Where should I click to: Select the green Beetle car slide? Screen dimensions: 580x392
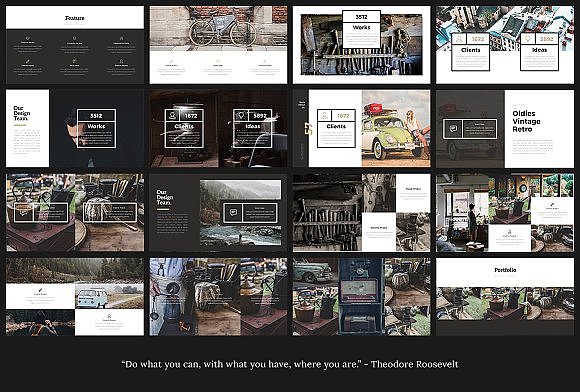[361, 129]
